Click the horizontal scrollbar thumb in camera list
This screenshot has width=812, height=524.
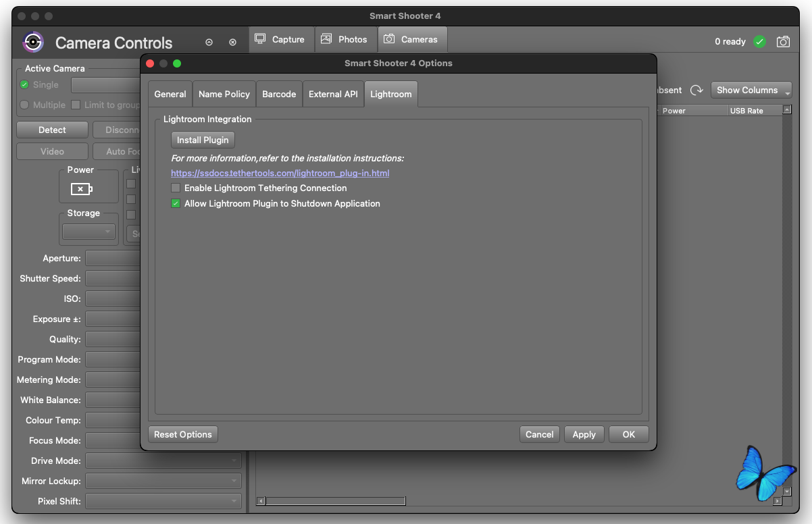pyautogui.click(x=335, y=501)
